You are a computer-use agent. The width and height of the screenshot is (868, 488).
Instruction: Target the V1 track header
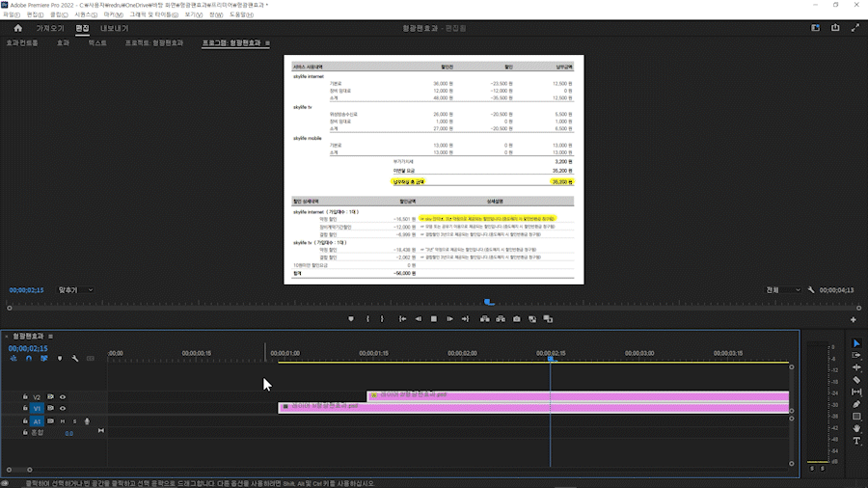click(x=37, y=408)
